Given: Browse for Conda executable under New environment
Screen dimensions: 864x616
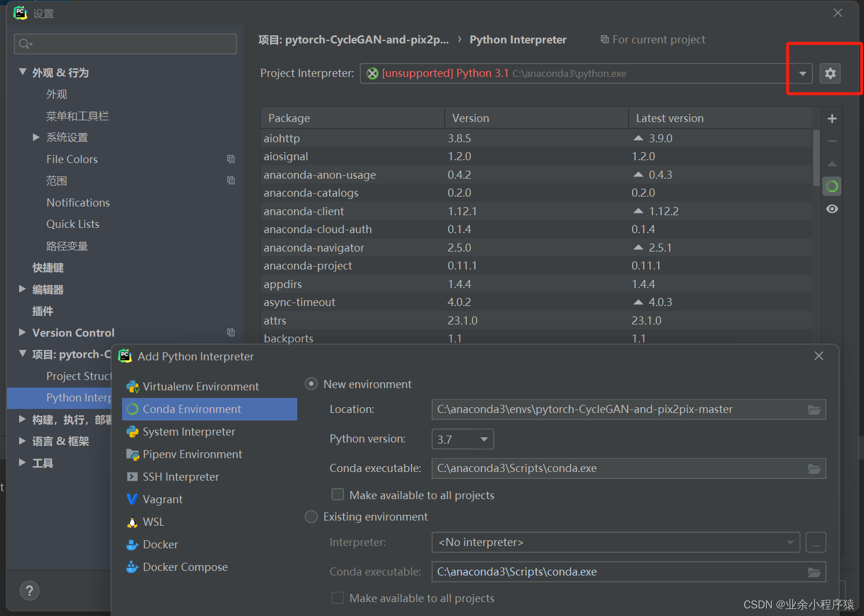Looking at the screenshot, I should [814, 469].
